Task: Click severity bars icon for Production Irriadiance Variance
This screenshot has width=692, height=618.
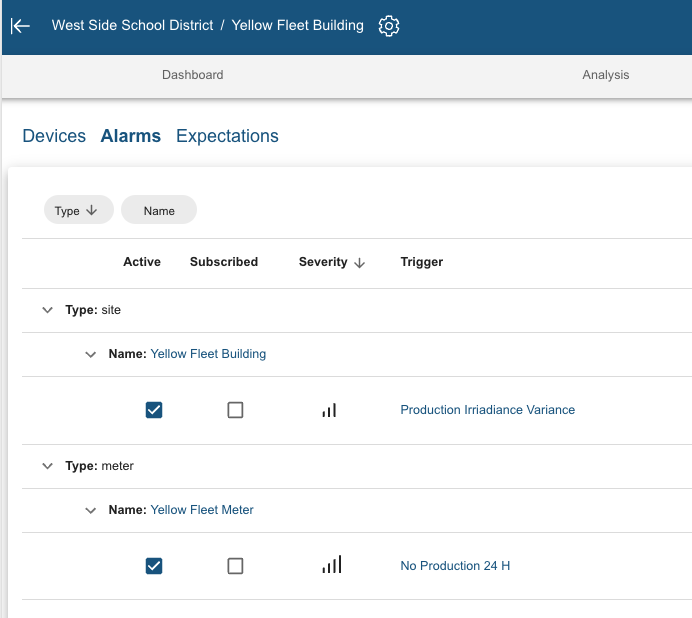Action: coord(329,410)
